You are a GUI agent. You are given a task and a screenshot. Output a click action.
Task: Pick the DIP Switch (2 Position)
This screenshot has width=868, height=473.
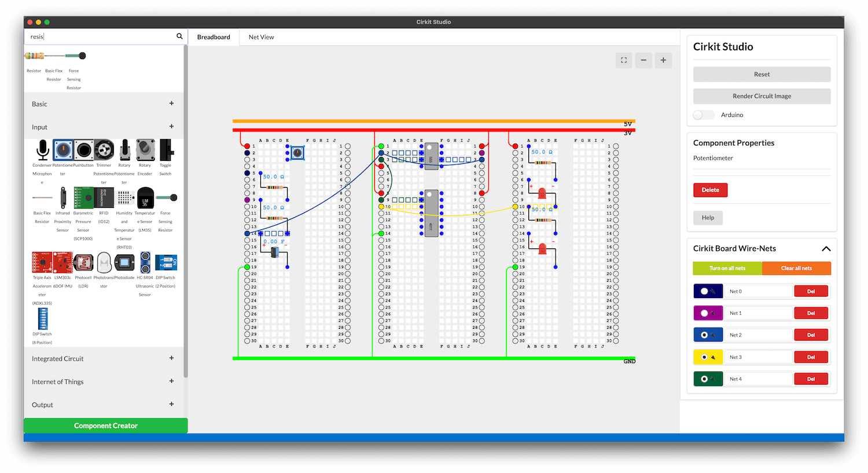tap(166, 262)
